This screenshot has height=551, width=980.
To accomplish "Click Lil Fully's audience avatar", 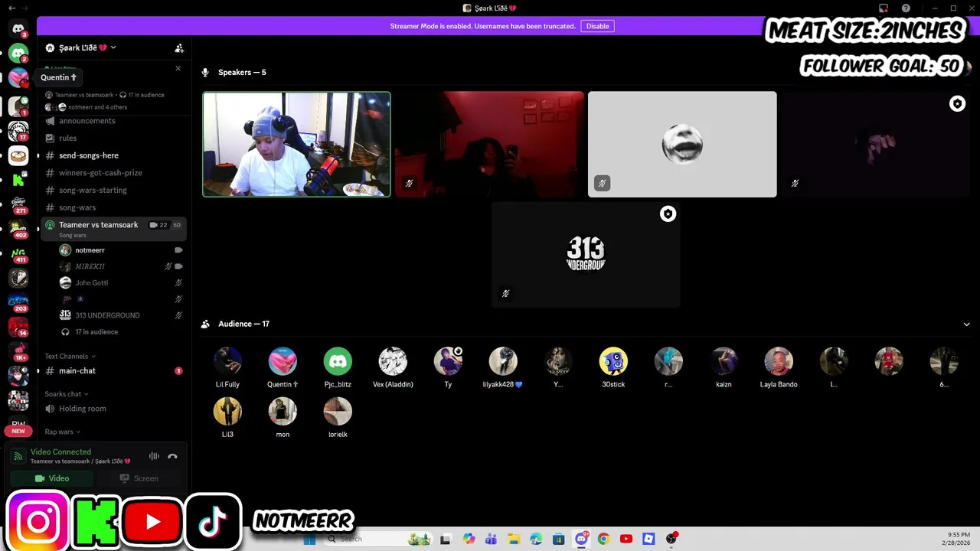I will click(227, 361).
